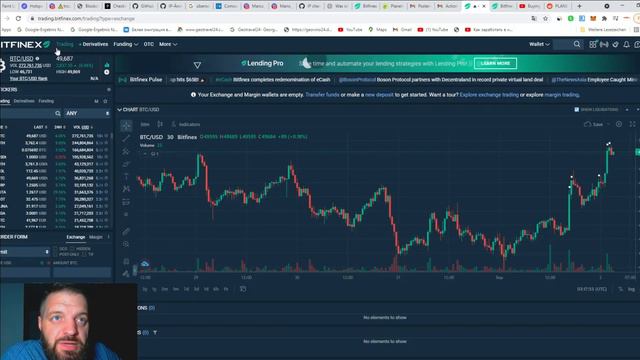The width and height of the screenshot is (640, 360).
Task: Toggle the percent scale option on chart
Action: (620, 289)
